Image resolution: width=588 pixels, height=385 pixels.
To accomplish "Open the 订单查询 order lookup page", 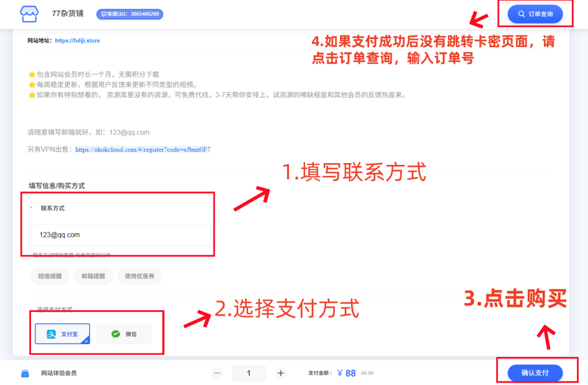I will (x=535, y=14).
